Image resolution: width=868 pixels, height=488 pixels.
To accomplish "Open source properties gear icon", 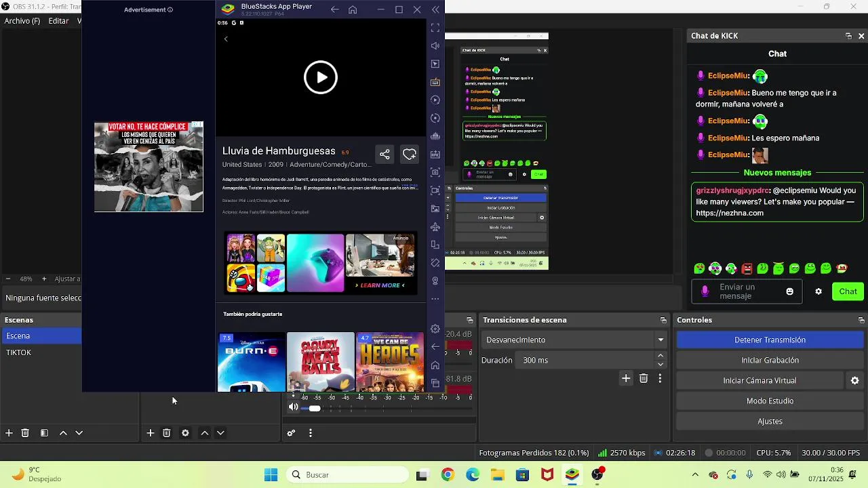I will pos(185,433).
